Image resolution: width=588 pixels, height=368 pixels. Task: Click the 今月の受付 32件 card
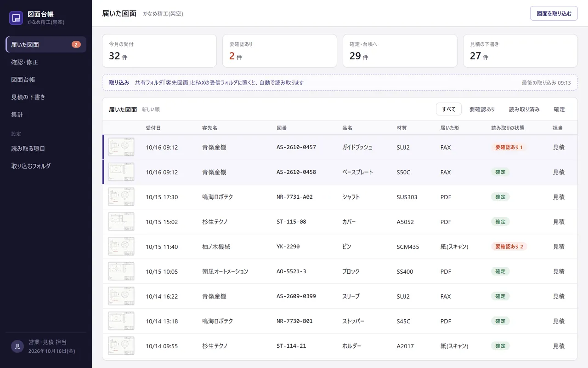159,51
